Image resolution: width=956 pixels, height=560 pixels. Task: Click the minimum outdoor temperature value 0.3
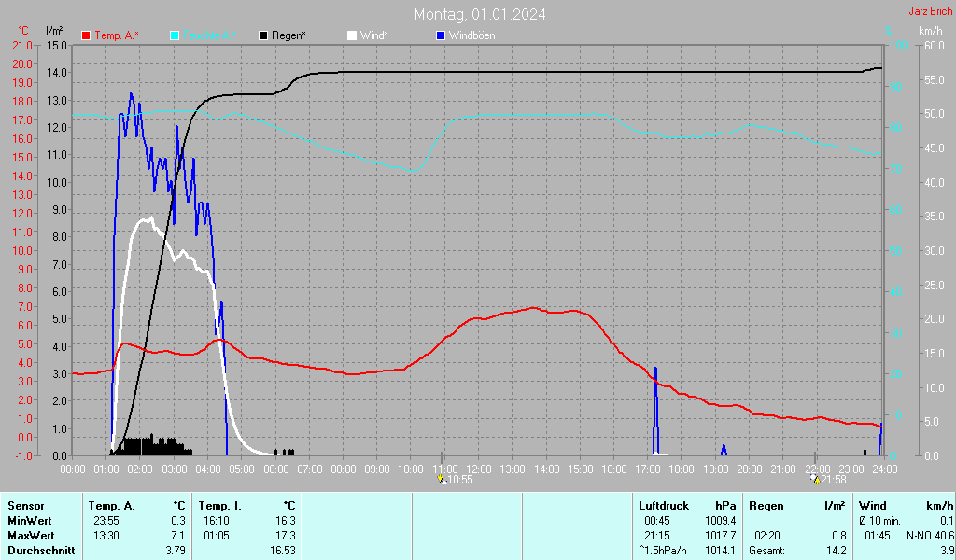point(178,521)
